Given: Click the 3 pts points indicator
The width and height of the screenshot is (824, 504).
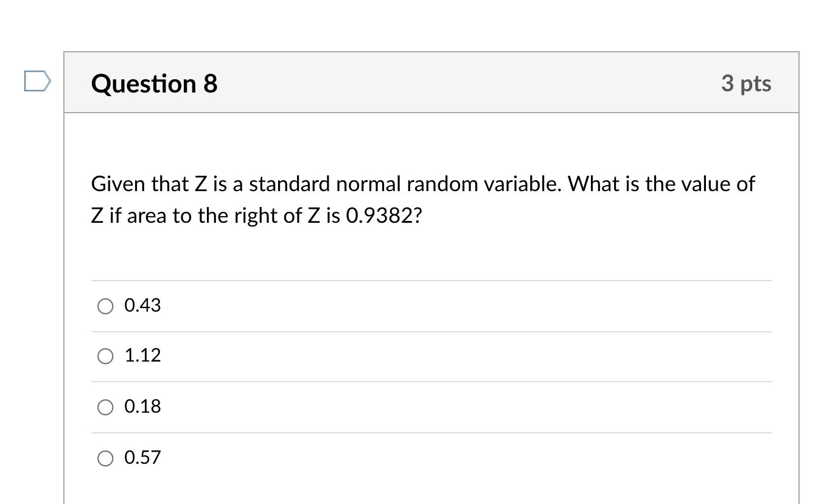Looking at the screenshot, I should (x=747, y=84).
